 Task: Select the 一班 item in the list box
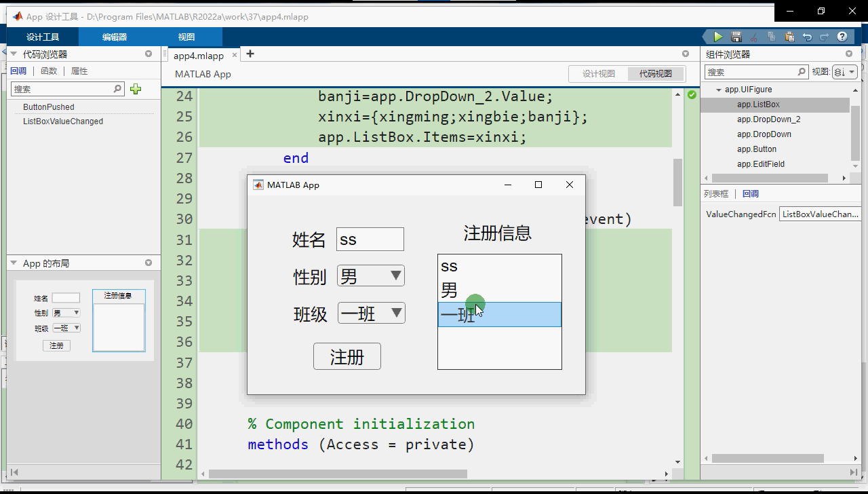[x=500, y=315]
